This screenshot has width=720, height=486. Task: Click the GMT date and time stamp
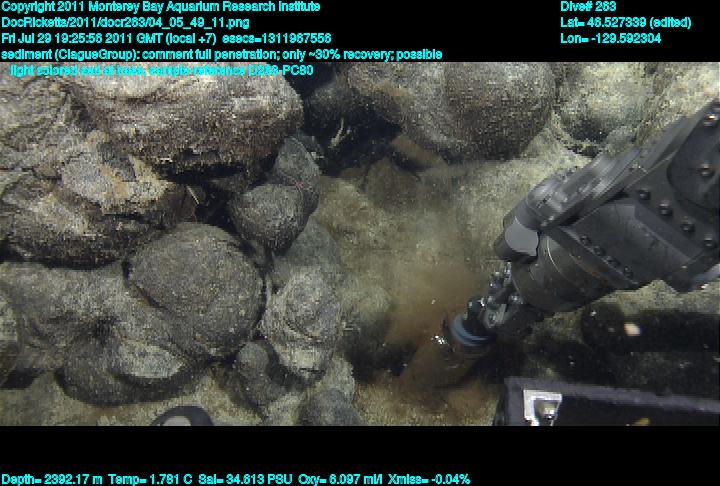[x=108, y=38]
